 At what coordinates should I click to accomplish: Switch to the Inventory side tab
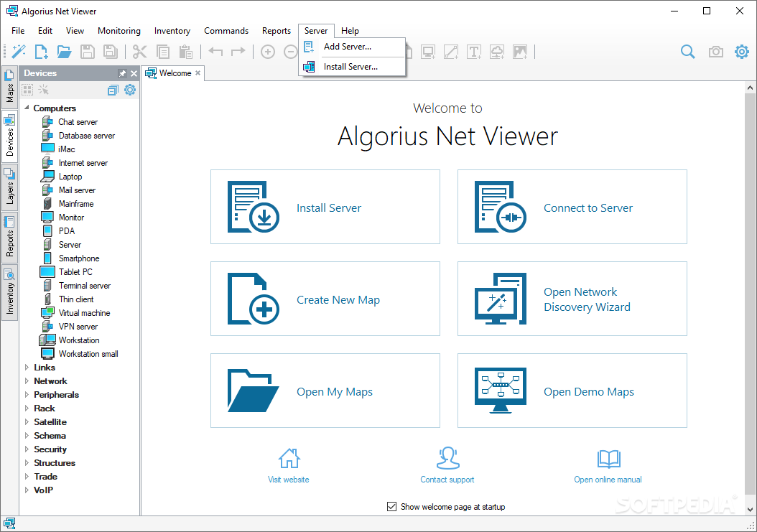pyautogui.click(x=9, y=292)
